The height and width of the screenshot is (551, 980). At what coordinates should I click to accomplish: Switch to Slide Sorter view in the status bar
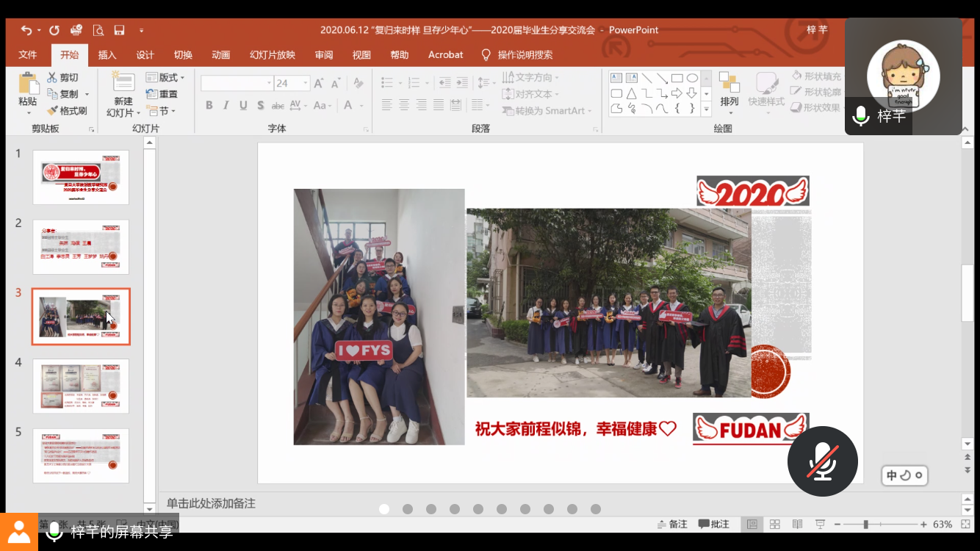(x=774, y=525)
